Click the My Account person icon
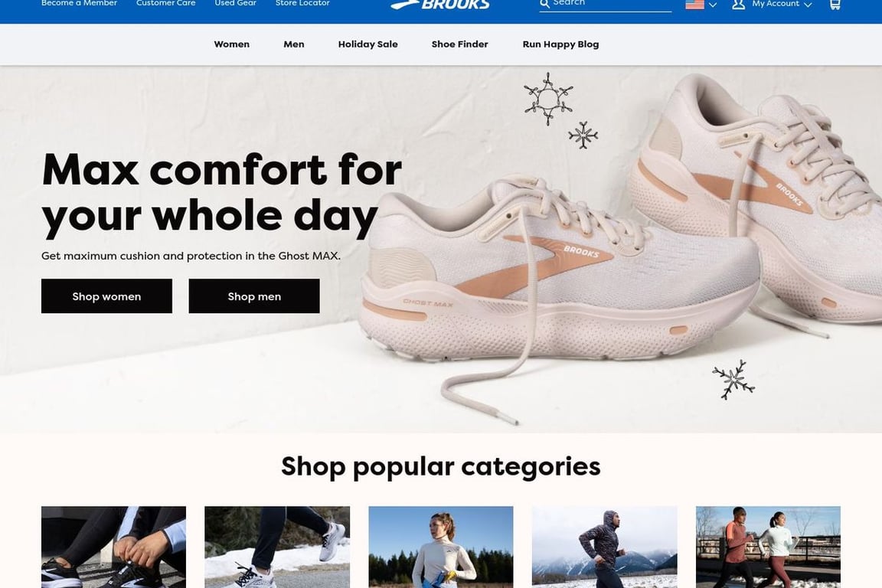The image size is (882, 588). tap(739, 4)
